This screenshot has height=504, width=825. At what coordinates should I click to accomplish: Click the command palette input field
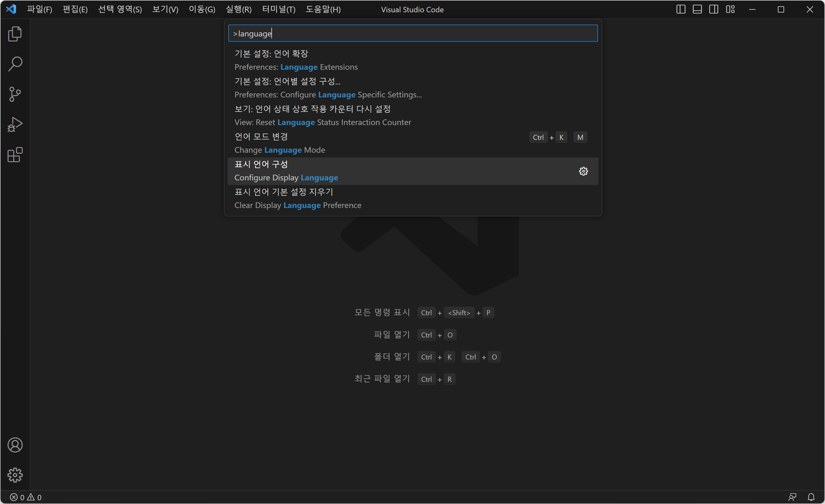[x=412, y=33]
